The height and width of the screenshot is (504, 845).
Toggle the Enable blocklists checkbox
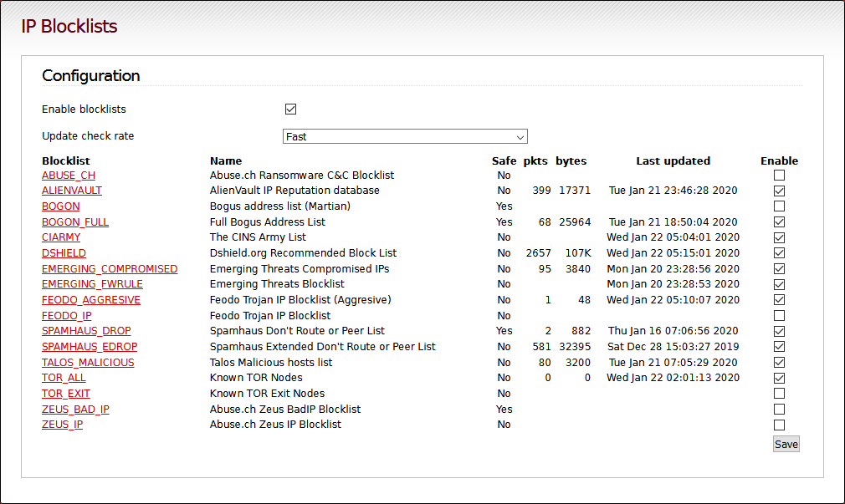tap(290, 109)
